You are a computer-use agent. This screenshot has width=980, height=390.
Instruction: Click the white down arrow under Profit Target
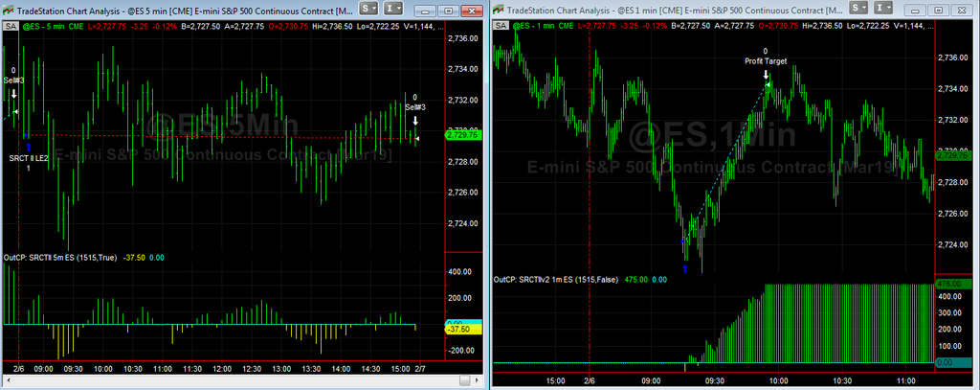[766, 75]
